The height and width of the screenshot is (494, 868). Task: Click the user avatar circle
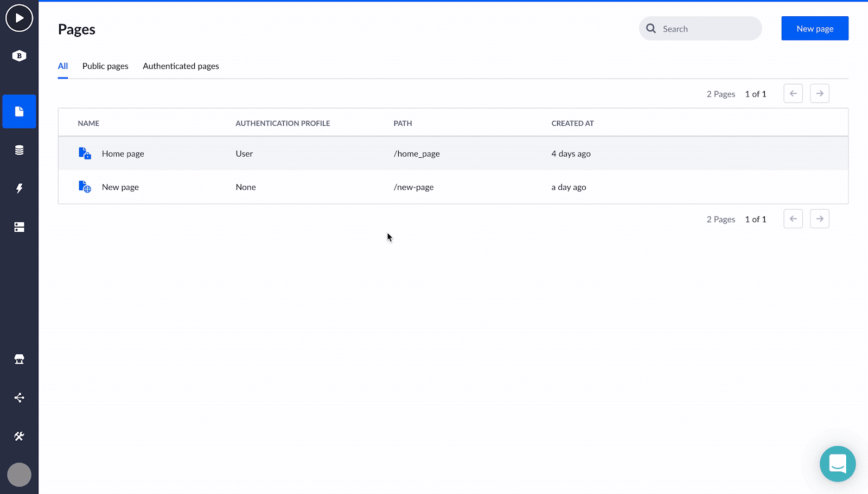coord(19,474)
